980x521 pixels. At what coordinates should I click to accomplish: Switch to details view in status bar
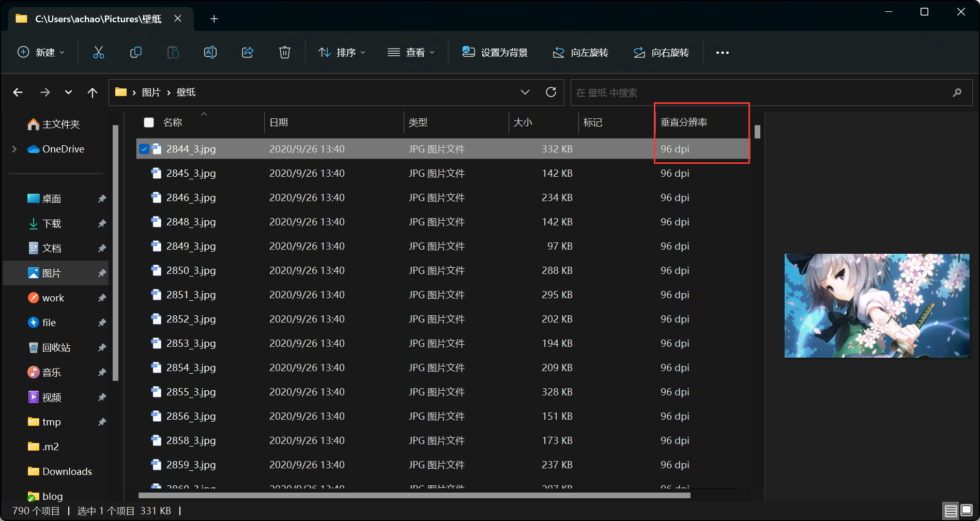pos(951,511)
